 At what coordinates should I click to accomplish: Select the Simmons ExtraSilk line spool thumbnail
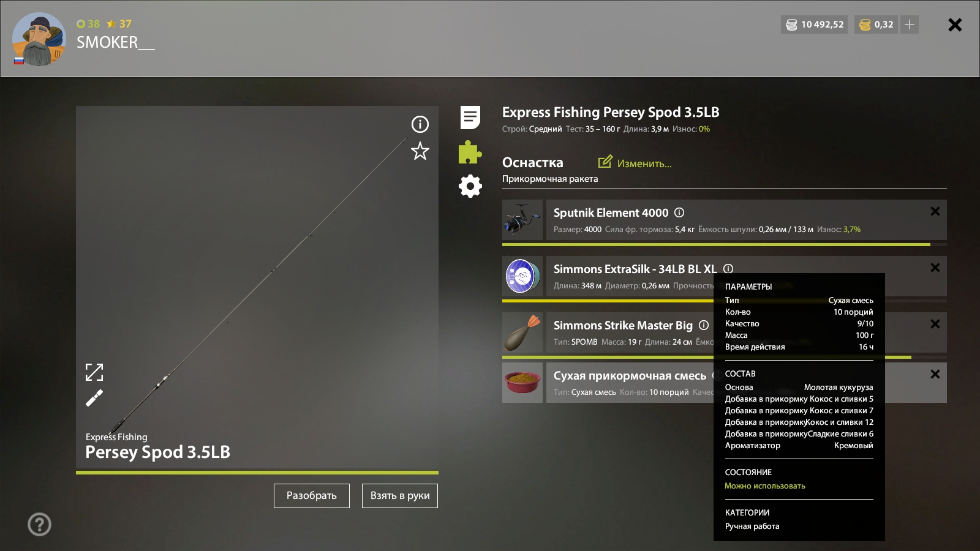[x=522, y=276]
